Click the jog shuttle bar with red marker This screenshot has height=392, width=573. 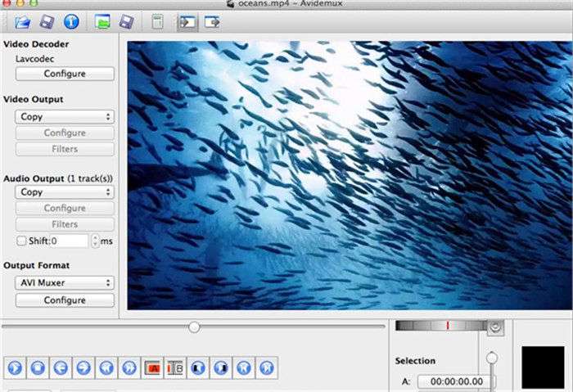(441, 326)
